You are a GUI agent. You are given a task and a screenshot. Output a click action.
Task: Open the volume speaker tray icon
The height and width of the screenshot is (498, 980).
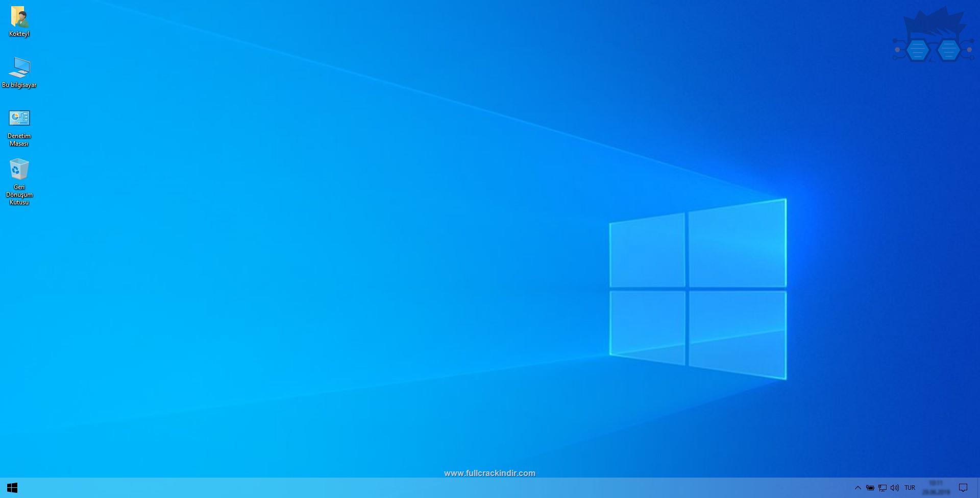click(x=895, y=488)
